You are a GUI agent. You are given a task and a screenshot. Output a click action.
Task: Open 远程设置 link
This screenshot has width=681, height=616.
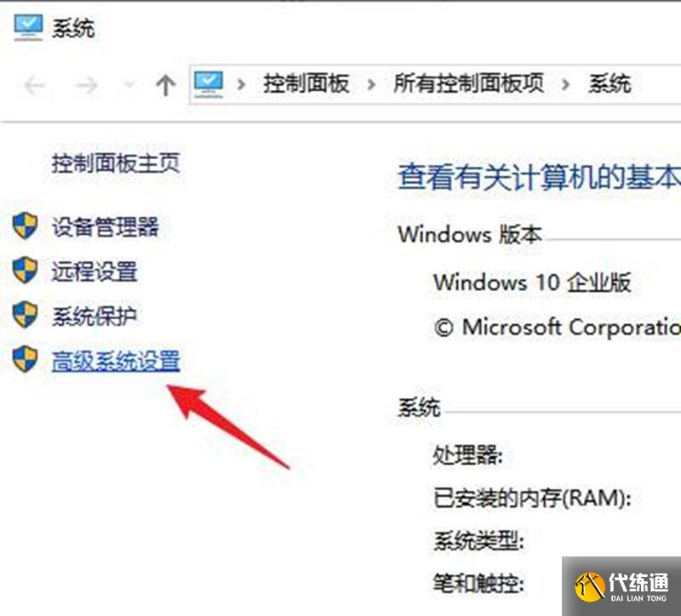(x=94, y=271)
